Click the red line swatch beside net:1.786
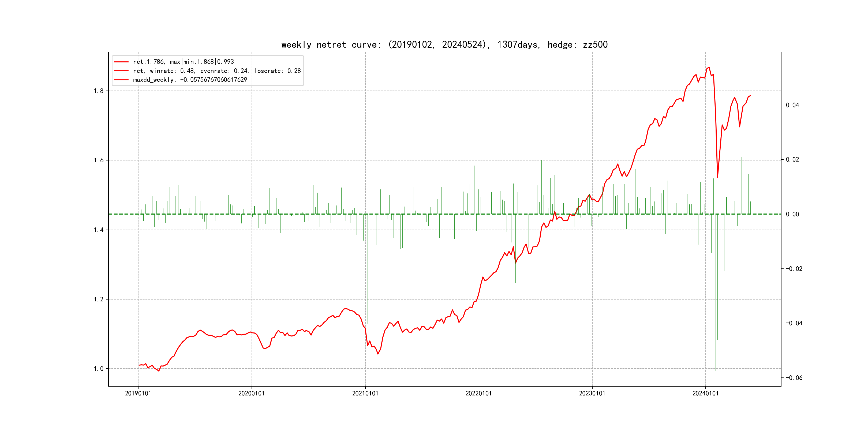Image resolution: width=868 pixels, height=434 pixels. pos(121,62)
